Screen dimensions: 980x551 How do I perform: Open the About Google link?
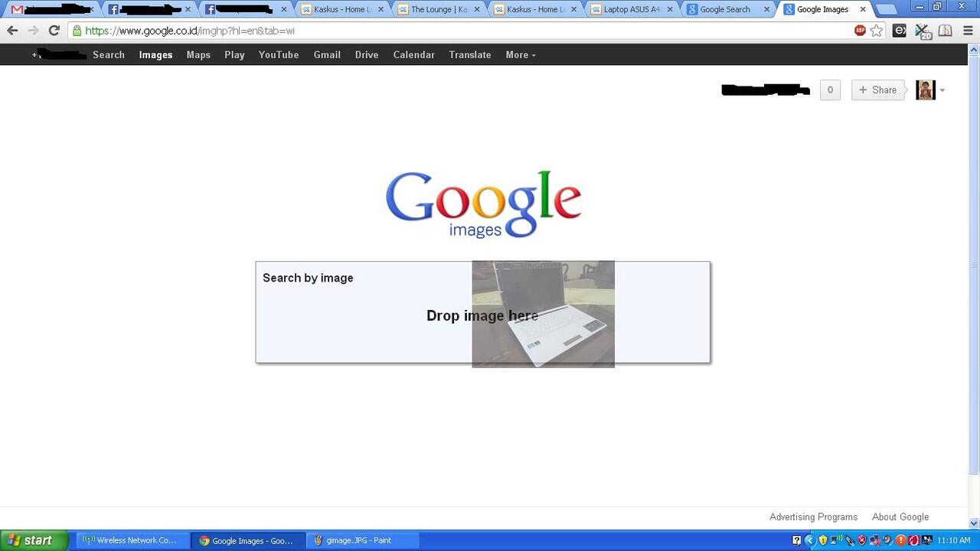pos(900,517)
